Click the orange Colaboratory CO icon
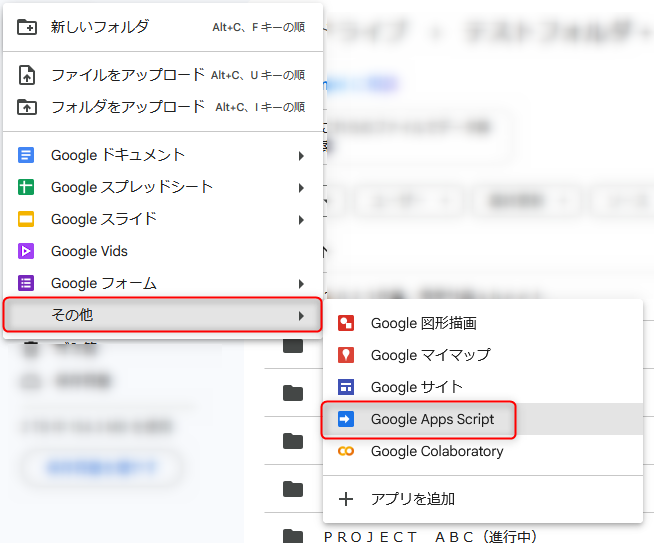The height and width of the screenshot is (543, 654). tap(346, 451)
